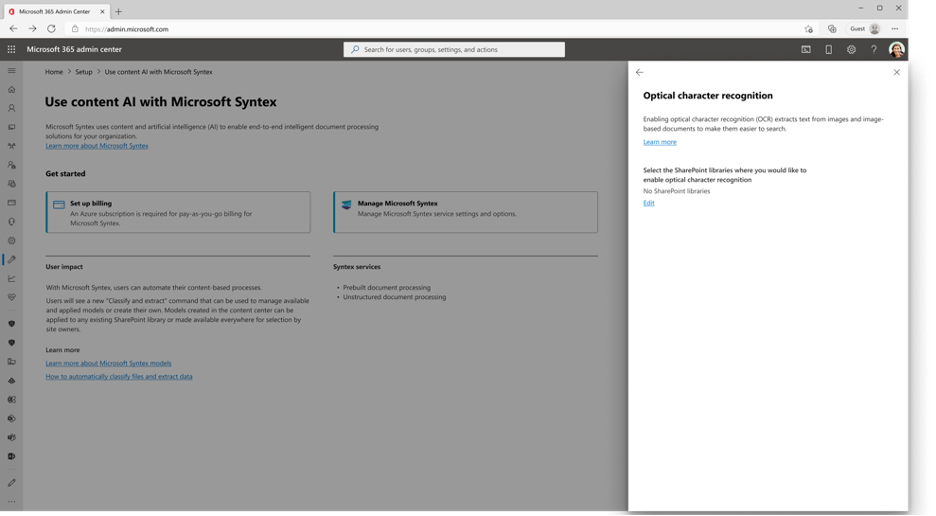
Task: Click Home in the breadcrumb
Action: coord(54,72)
